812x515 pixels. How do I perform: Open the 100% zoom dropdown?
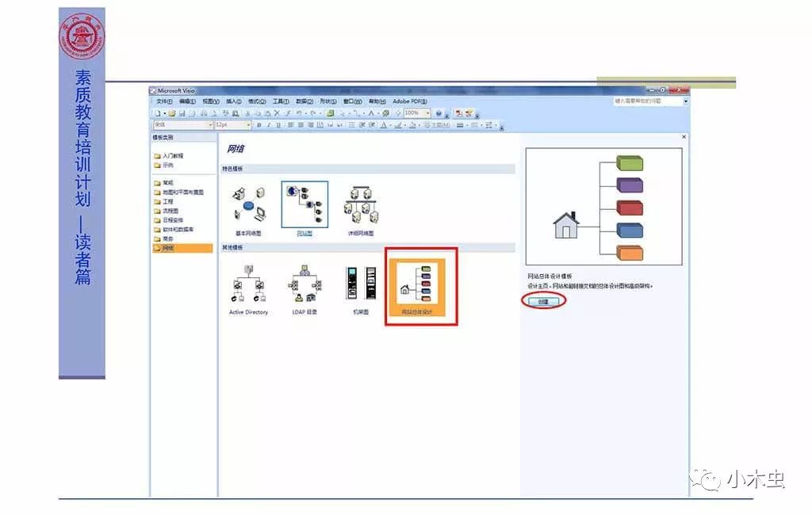pyautogui.click(x=427, y=113)
